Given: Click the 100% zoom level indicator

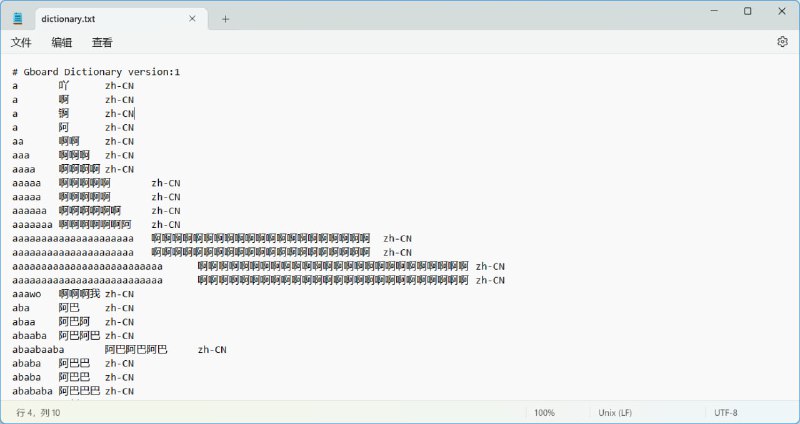Looking at the screenshot, I should pyautogui.click(x=544, y=412).
